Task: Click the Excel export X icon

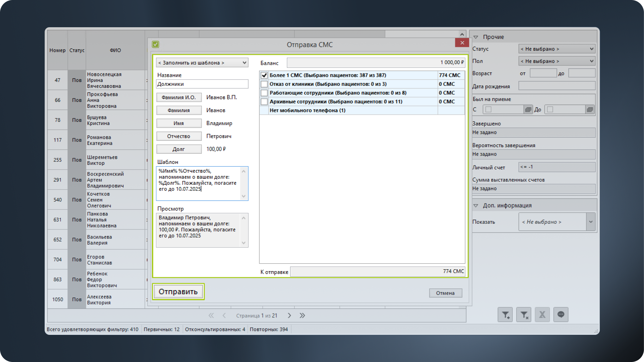Action: [x=542, y=315]
